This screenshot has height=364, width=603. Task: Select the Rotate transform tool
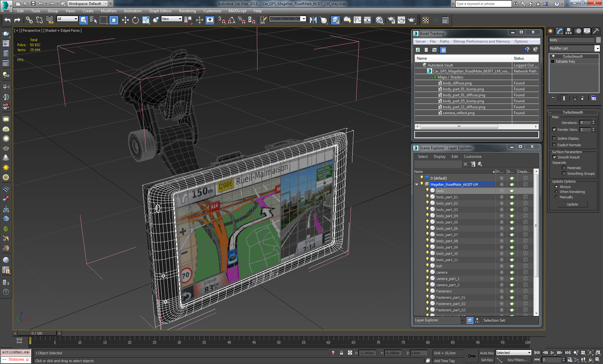[x=135, y=20]
